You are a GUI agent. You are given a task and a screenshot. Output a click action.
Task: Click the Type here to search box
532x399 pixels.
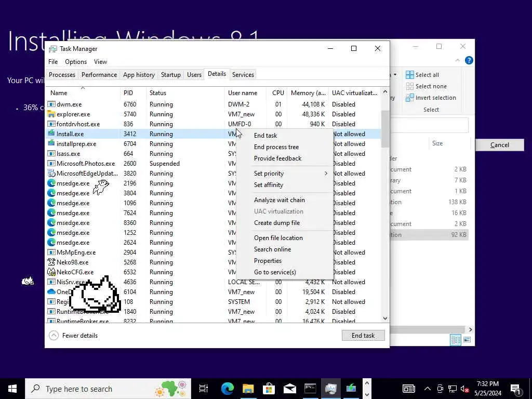108,389
